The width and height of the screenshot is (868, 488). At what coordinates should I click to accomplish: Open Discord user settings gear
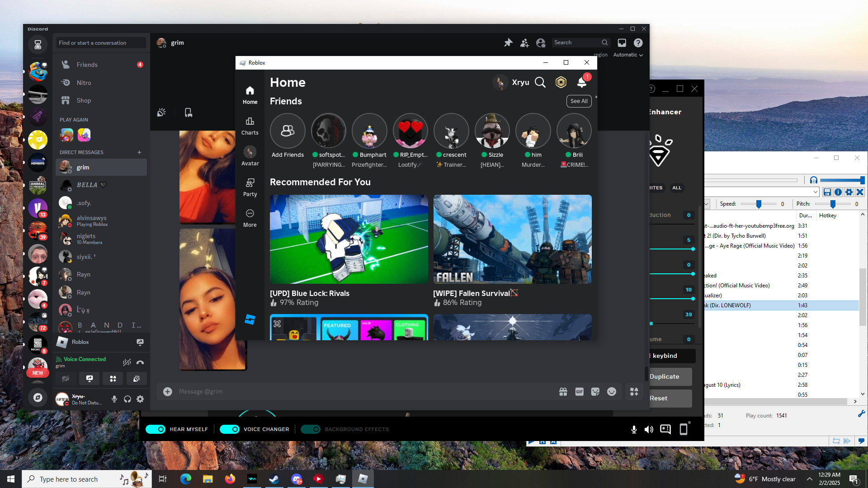[140, 399]
